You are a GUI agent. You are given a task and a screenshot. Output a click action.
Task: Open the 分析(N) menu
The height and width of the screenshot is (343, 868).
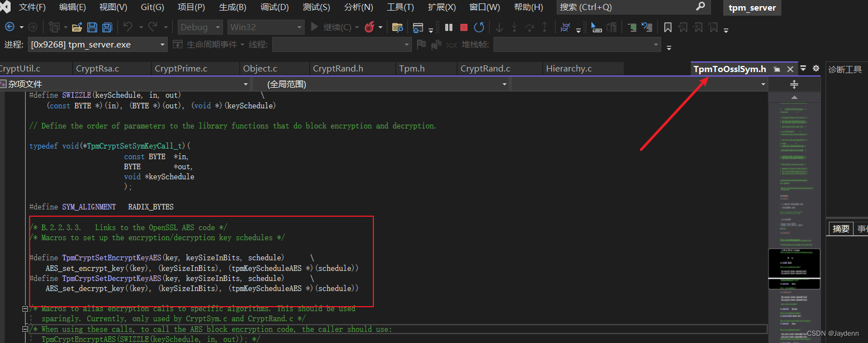click(358, 7)
